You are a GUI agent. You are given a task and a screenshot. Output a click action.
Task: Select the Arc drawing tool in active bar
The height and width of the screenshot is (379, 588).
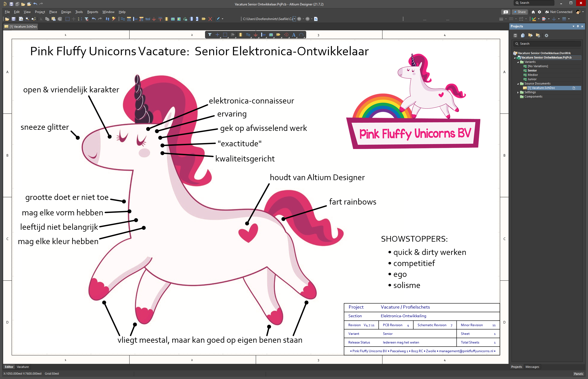pyautogui.click(x=301, y=35)
